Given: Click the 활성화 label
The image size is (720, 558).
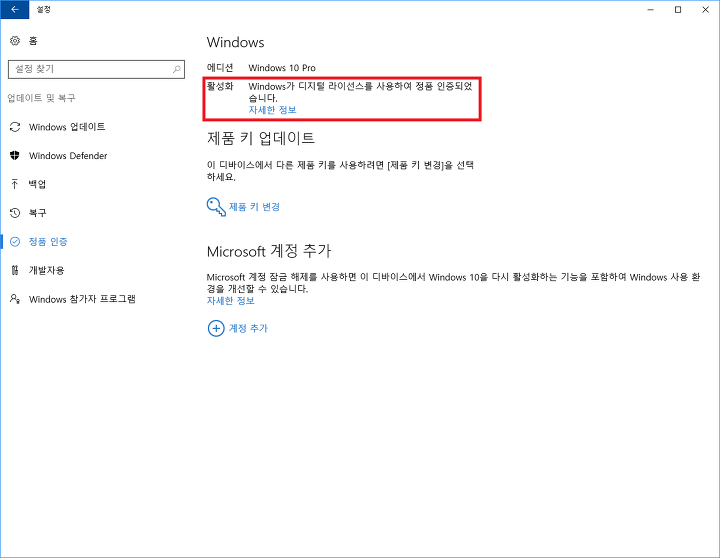Looking at the screenshot, I should tap(220, 86).
